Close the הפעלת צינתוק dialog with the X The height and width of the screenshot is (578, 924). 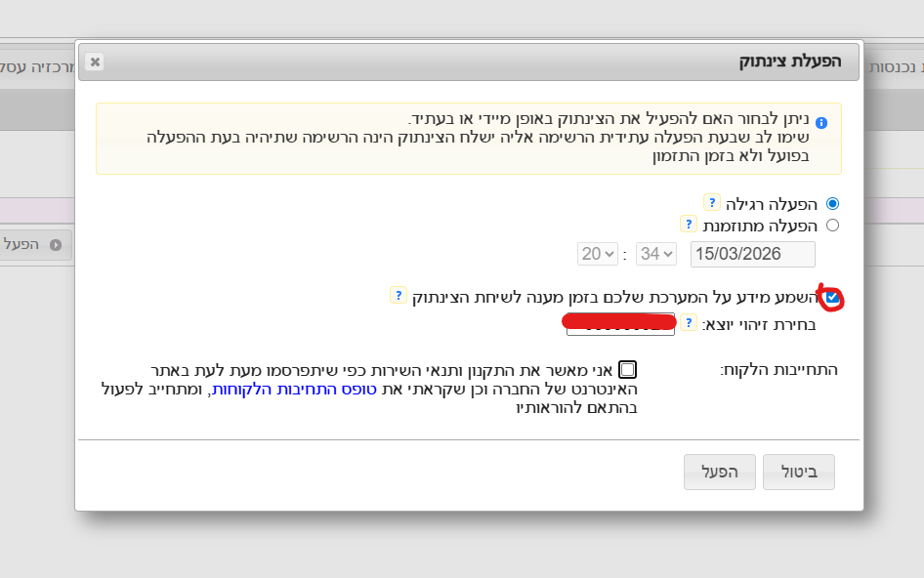pyautogui.click(x=95, y=62)
